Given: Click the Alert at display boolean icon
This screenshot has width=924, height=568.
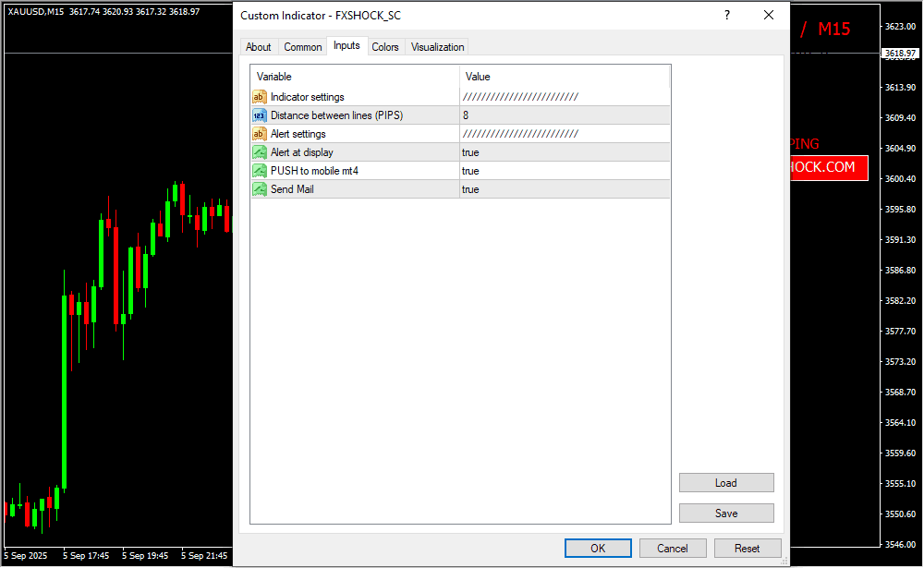Looking at the screenshot, I should [x=259, y=152].
